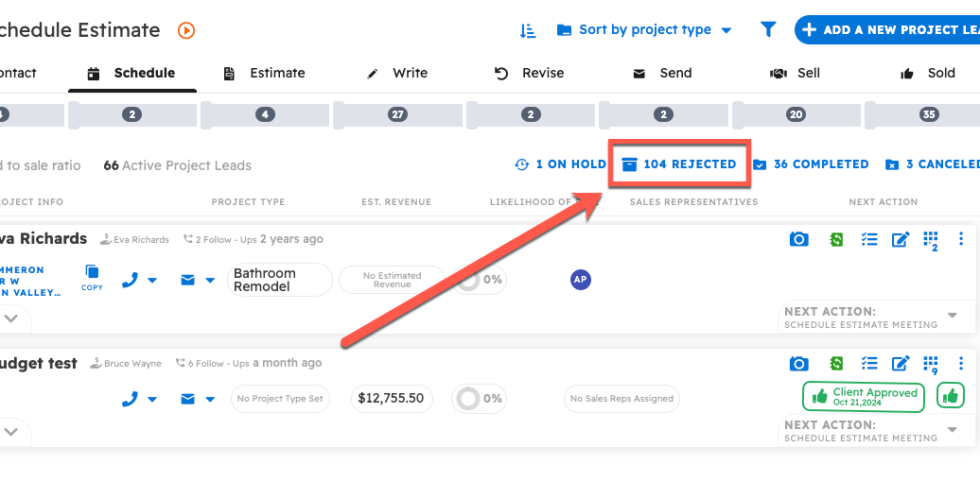The image size is (980, 499).
Task: Switch to the Revise tab
Action: [530, 73]
